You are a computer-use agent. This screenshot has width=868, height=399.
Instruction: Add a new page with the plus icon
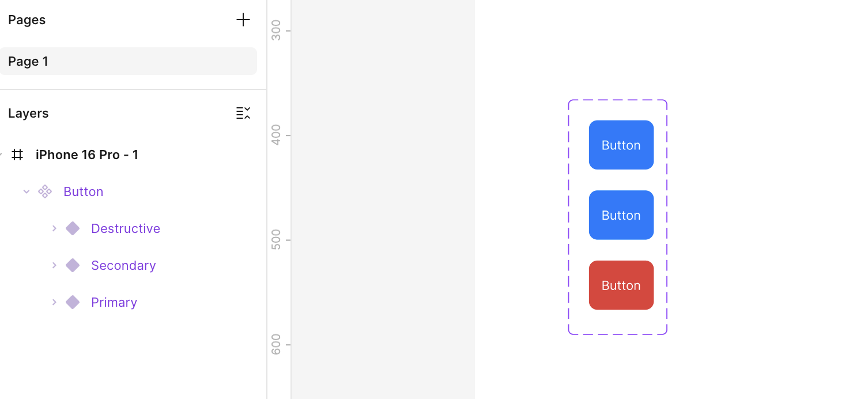243,20
